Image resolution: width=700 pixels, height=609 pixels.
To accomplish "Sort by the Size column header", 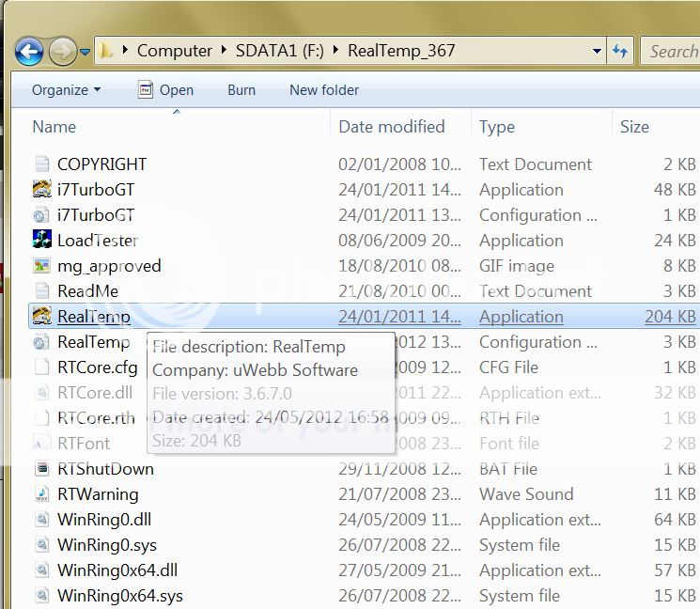I will click(634, 127).
